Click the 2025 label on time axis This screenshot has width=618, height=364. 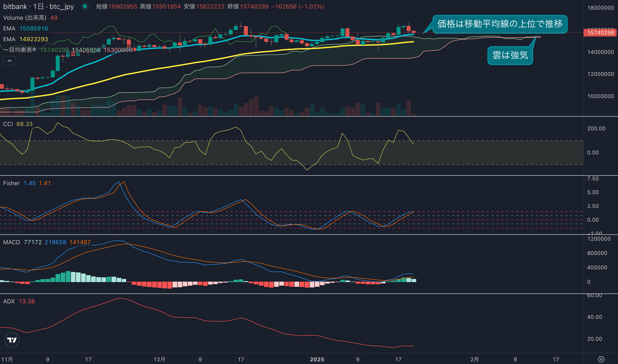click(317, 359)
